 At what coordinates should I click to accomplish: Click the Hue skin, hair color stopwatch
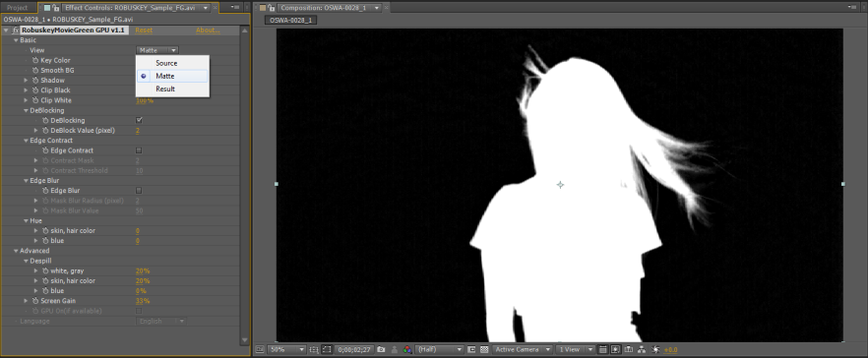tap(45, 230)
